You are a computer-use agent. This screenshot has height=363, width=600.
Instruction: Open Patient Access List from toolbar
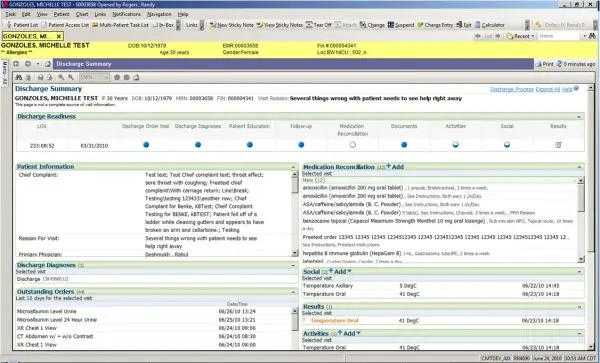coord(65,25)
